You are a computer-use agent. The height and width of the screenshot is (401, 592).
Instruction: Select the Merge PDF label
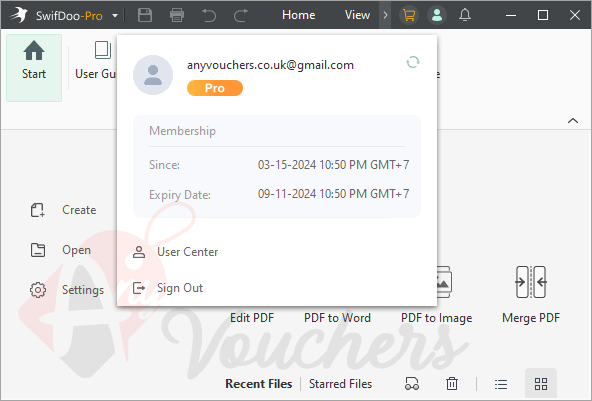point(531,318)
